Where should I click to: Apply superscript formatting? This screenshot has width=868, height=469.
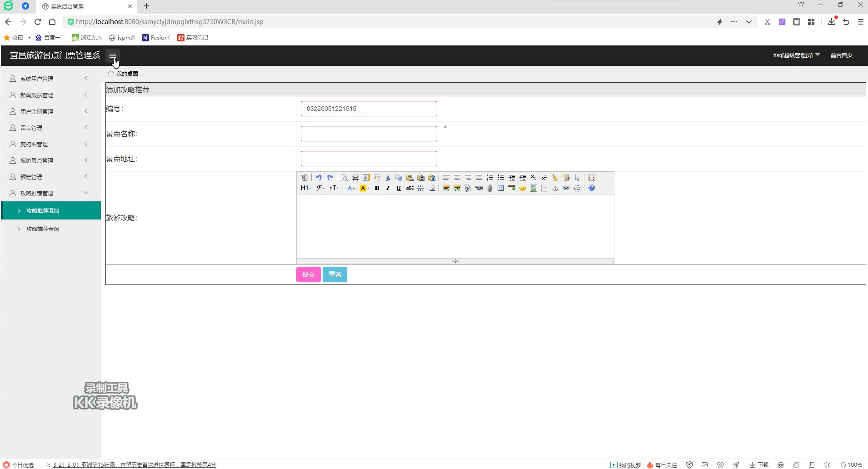pos(544,178)
